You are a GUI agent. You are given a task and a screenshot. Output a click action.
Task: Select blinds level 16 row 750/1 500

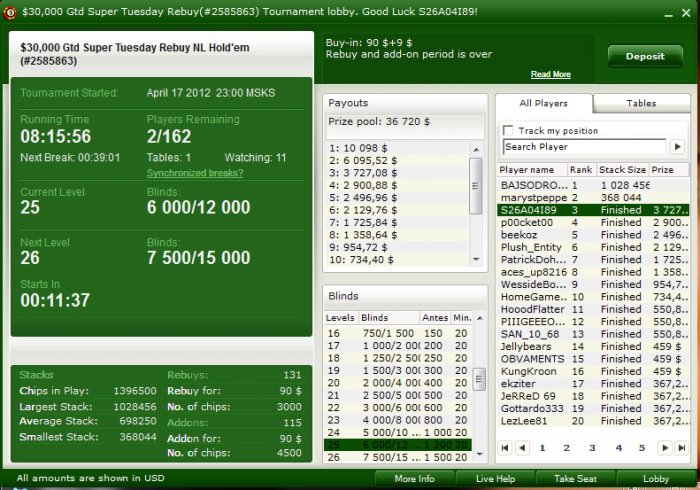pos(398,333)
